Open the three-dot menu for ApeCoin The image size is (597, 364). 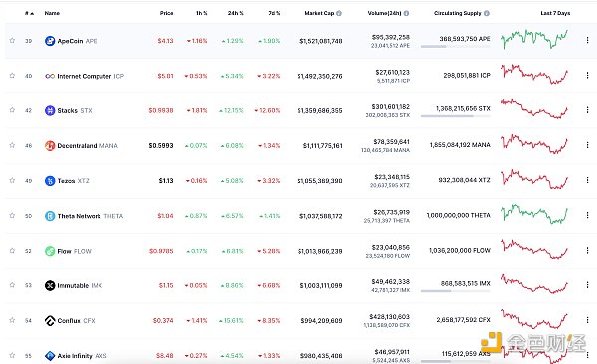(587, 40)
